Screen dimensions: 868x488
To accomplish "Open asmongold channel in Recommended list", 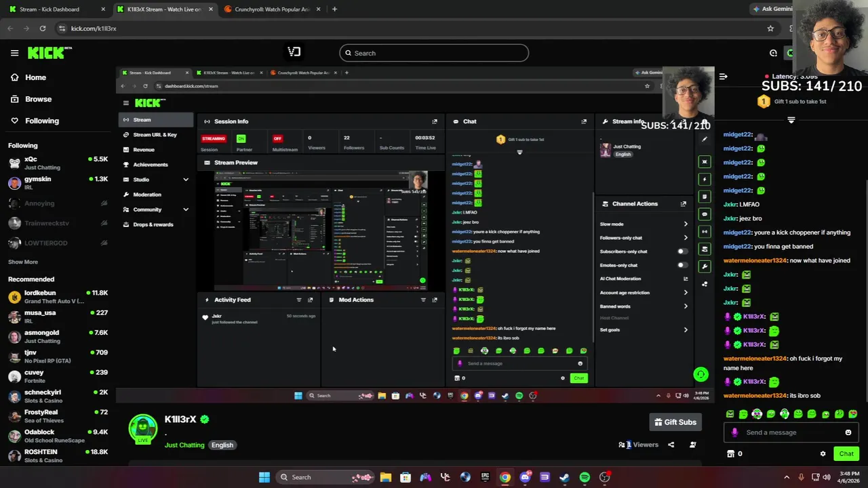I will point(58,336).
